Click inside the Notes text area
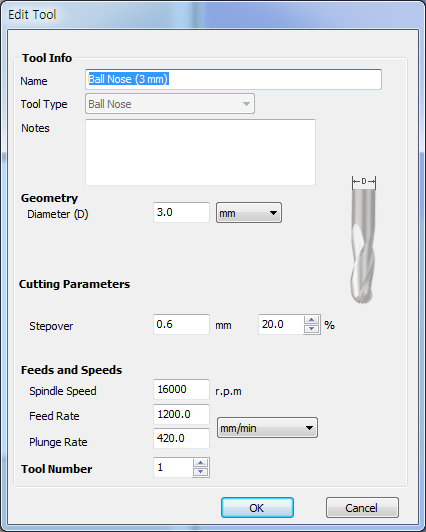The width and height of the screenshot is (426, 532). tap(200, 152)
